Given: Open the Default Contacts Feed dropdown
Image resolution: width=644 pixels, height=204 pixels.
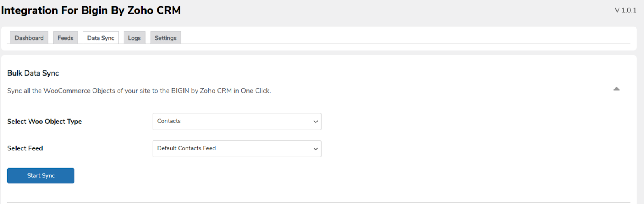Looking at the screenshot, I should pyautogui.click(x=236, y=149).
